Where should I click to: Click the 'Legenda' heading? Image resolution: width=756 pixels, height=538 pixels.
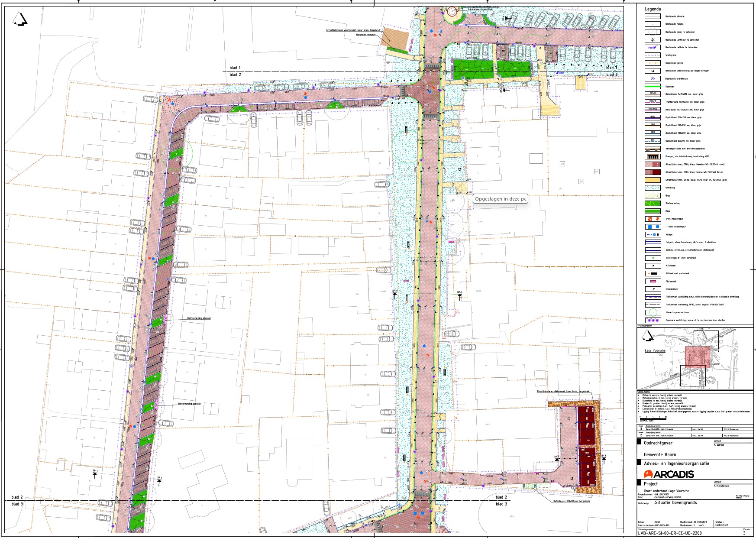(x=653, y=9)
